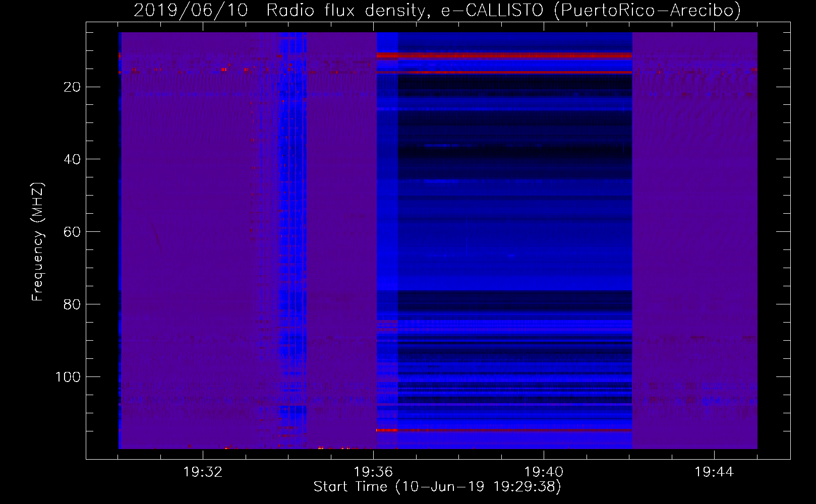816x504 pixels.
Task: Click the 'Start Time (10-Jun-19 19:29:38)' label
Action: (x=437, y=486)
